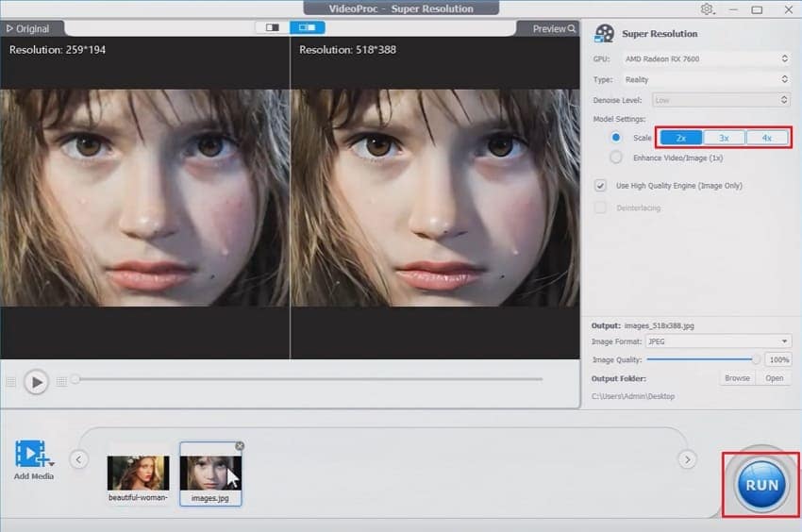Click Browse for output folder
802x532 pixels.
(x=737, y=378)
